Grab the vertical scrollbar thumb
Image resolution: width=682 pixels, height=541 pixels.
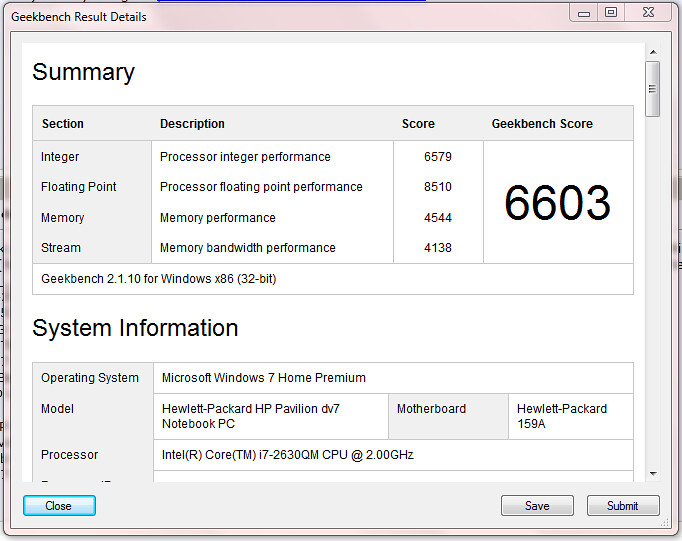[652, 89]
